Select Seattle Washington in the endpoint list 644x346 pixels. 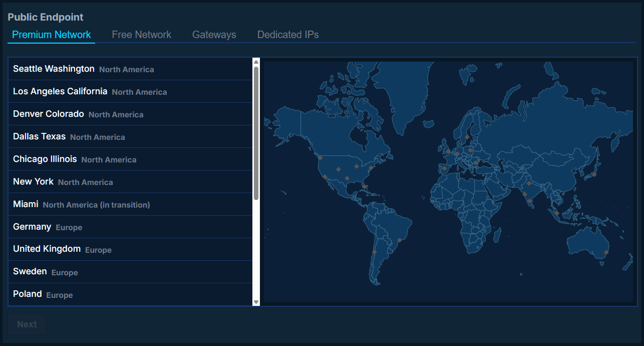tap(130, 69)
